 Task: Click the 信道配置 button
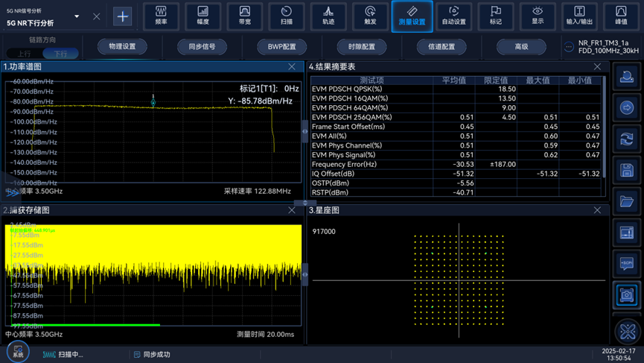coord(441,46)
